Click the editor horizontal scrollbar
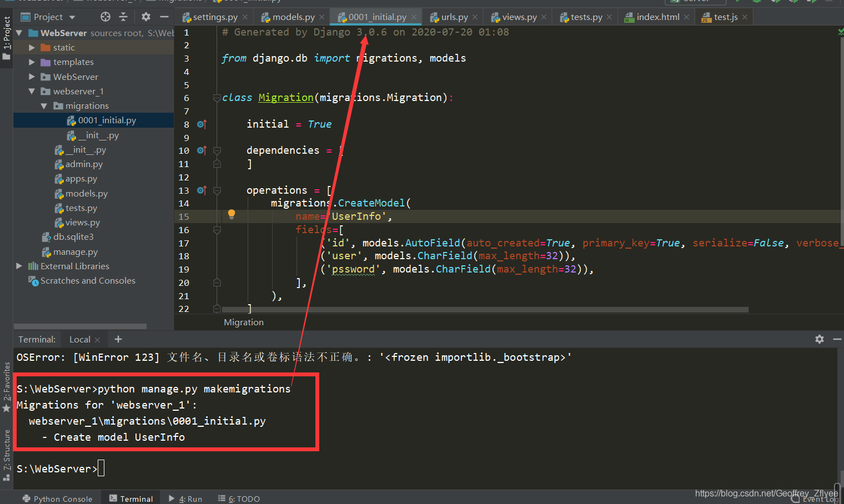Screen dimensions: 844x504 click(x=484, y=310)
